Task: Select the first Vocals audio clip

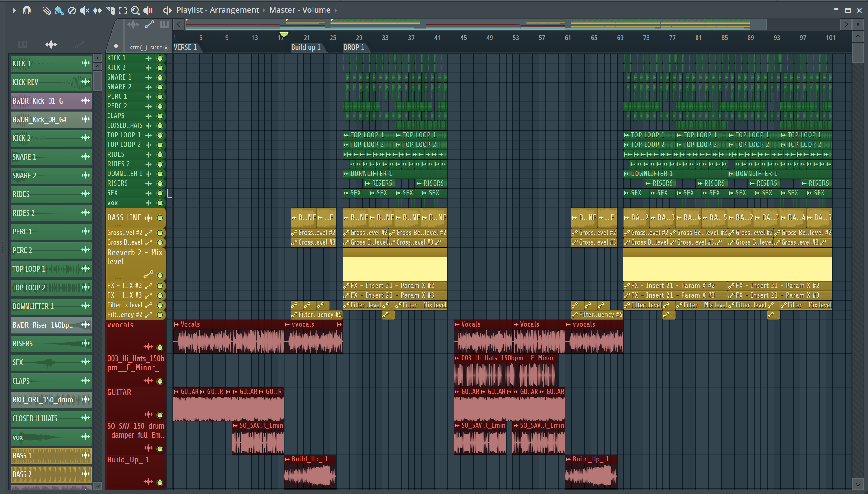Action: click(228, 337)
